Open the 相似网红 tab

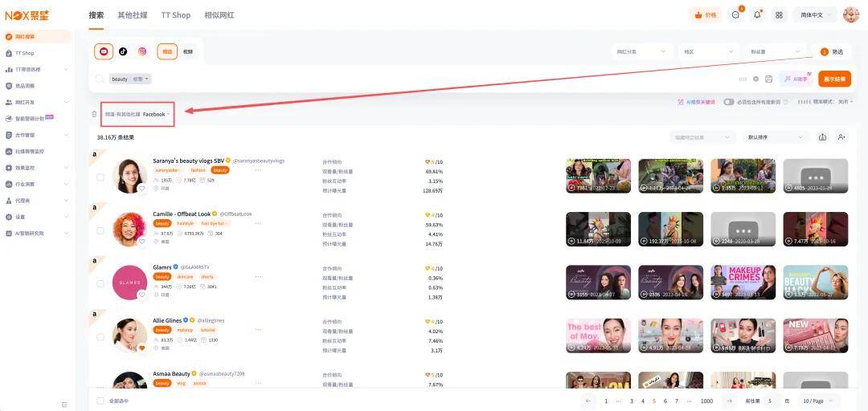tap(219, 15)
